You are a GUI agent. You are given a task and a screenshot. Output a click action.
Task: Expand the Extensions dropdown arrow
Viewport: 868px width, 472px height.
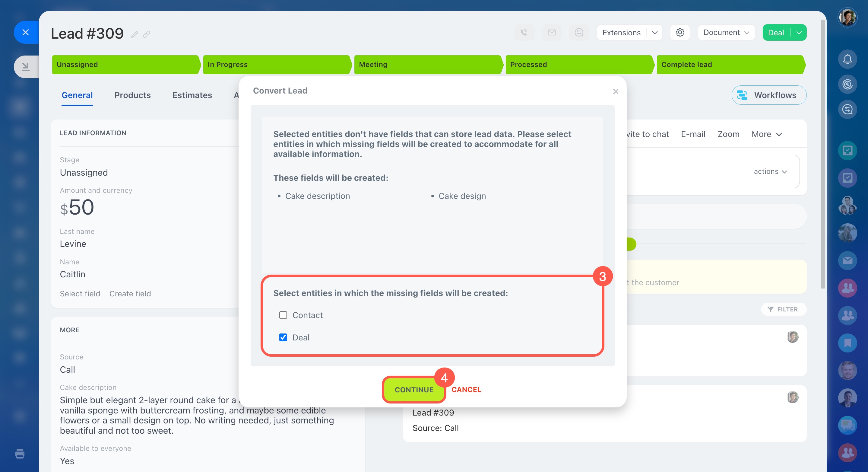click(x=654, y=33)
